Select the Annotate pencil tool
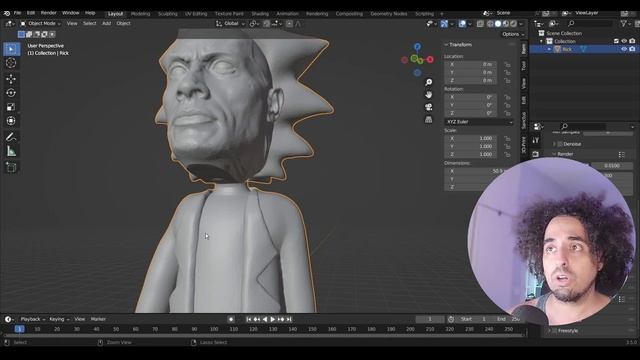Screen dimensions: 640x360 (x=11, y=137)
